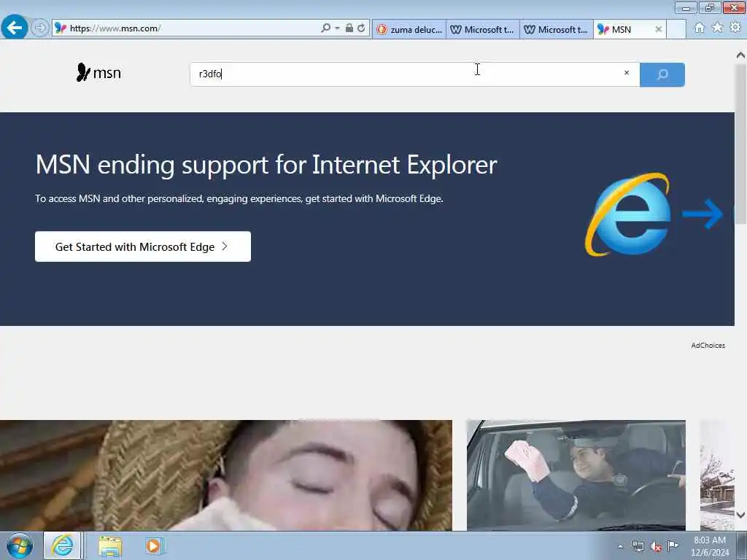Open a new blank tab

tap(676, 29)
